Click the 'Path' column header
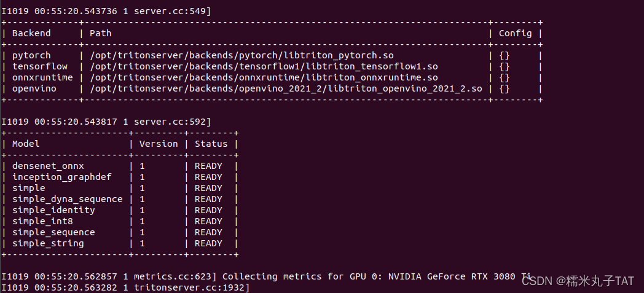 101,33
